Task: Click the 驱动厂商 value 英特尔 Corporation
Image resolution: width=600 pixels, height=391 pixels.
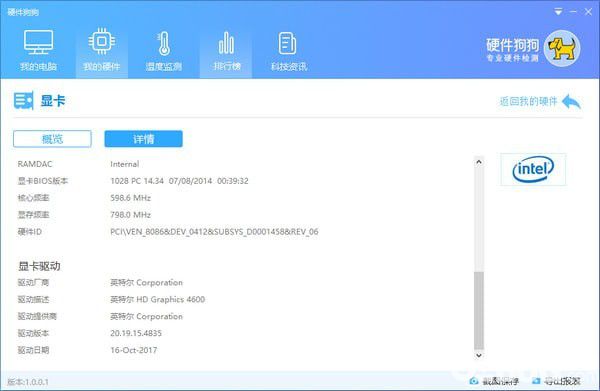Action: (146, 283)
